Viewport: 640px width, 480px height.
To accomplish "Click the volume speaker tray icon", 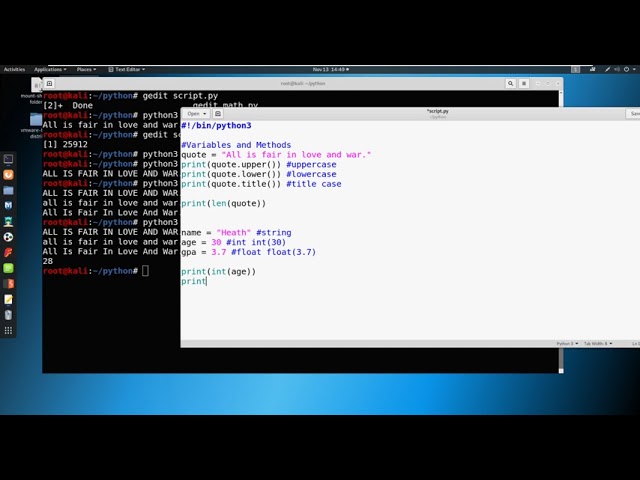I will click(617, 69).
